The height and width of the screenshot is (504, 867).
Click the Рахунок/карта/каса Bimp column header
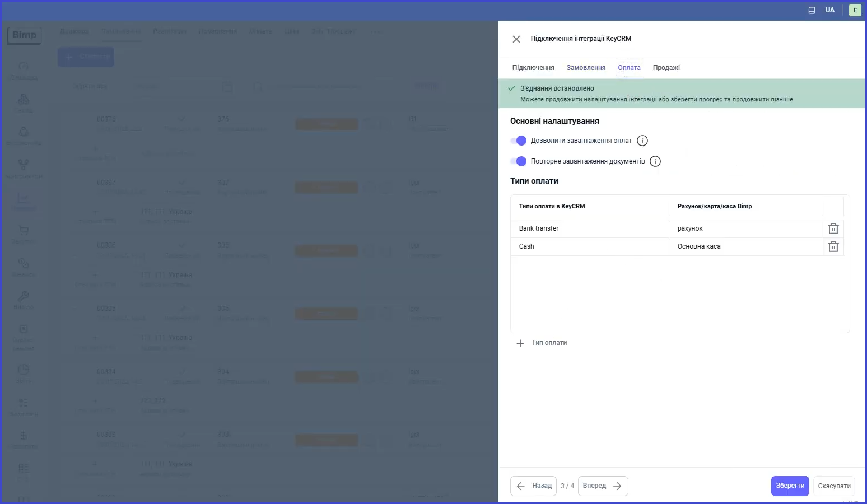715,207
